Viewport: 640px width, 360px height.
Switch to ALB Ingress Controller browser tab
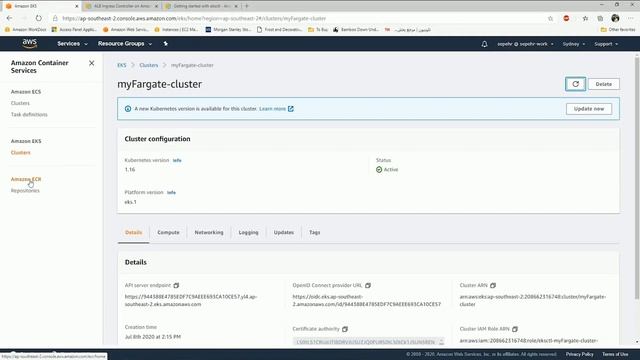121,6
